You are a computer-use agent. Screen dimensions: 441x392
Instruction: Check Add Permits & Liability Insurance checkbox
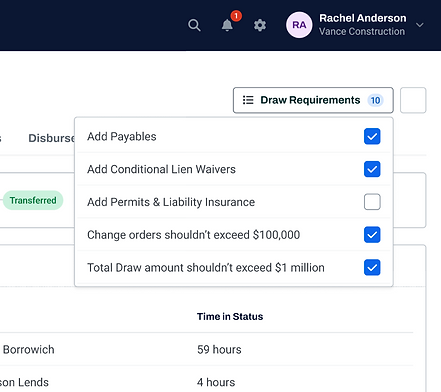pos(372,202)
